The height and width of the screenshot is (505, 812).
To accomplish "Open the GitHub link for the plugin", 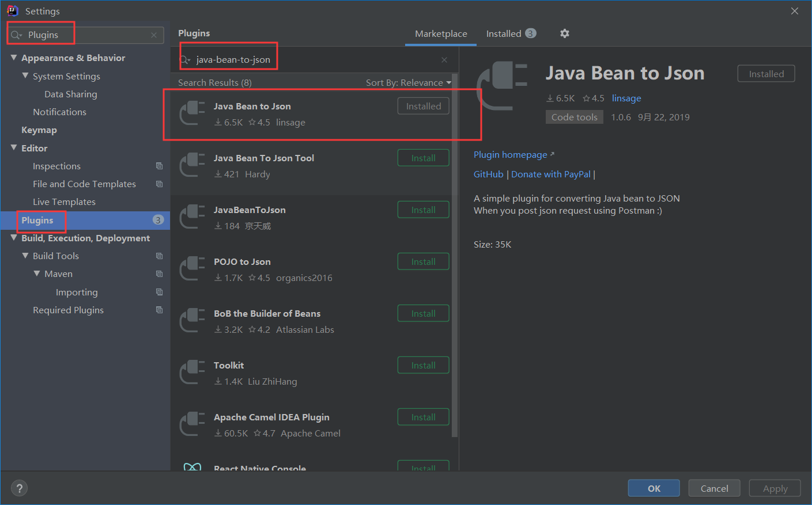I will coord(488,174).
